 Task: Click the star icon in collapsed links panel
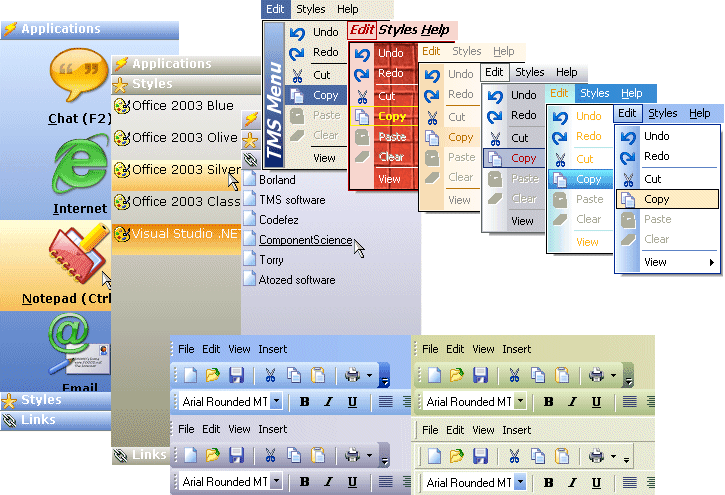coord(250,140)
